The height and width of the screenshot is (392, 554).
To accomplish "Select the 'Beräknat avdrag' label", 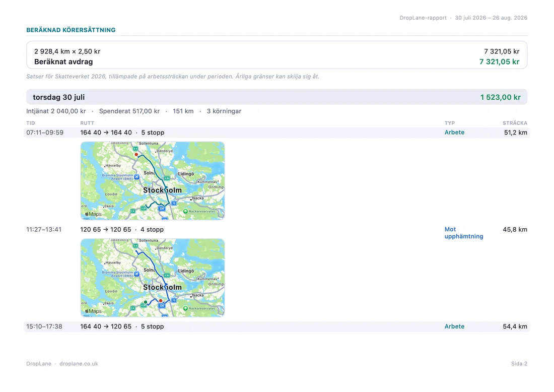I will [x=63, y=61].
